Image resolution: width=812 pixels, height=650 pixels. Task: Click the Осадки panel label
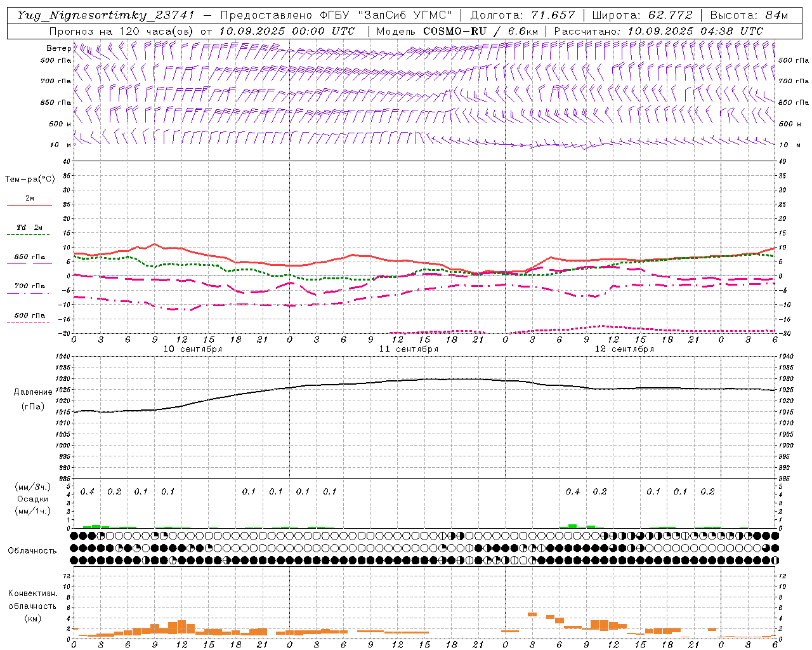tap(33, 499)
